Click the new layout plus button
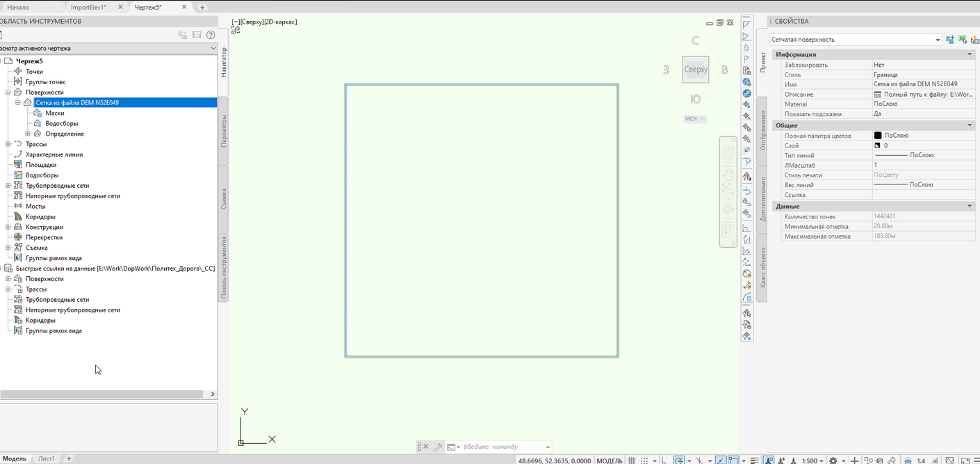Screen dimensions: 980x464 68,458
